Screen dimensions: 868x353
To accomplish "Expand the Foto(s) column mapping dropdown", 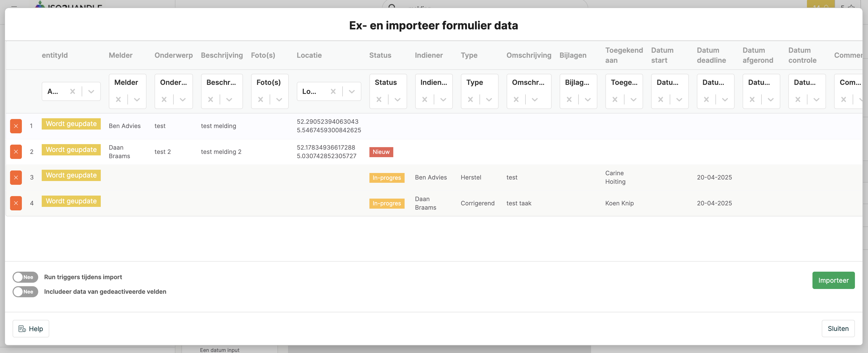I will tap(279, 100).
